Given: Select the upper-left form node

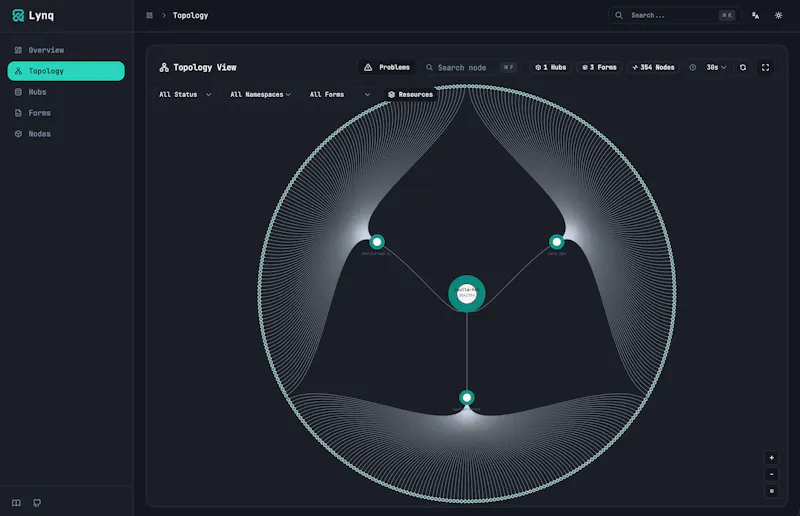Looking at the screenshot, I should coord(377,241).
